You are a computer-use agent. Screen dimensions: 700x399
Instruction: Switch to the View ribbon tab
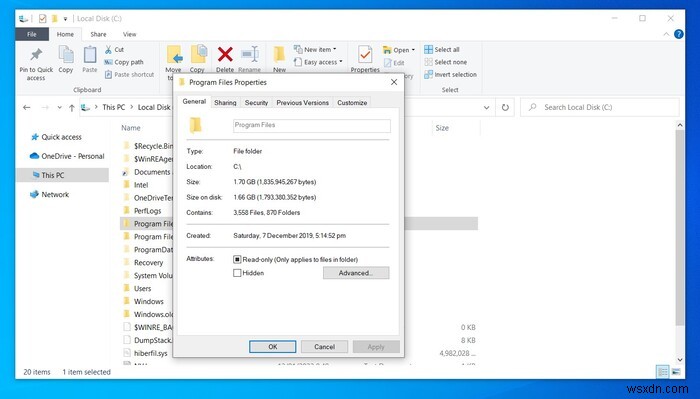click(129, 34)
